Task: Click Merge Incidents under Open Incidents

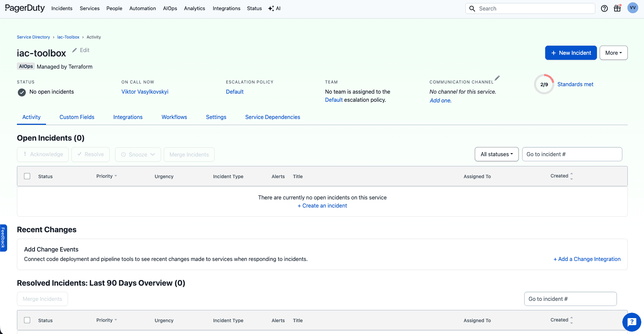Action: pyautogui.click(x=189, y=154)
